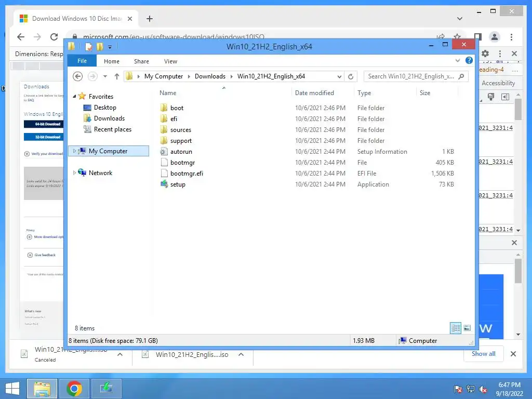532x399 pixels.
Task: Select the bootmgr.efi file icon
Action: click(x=164, y=173)
